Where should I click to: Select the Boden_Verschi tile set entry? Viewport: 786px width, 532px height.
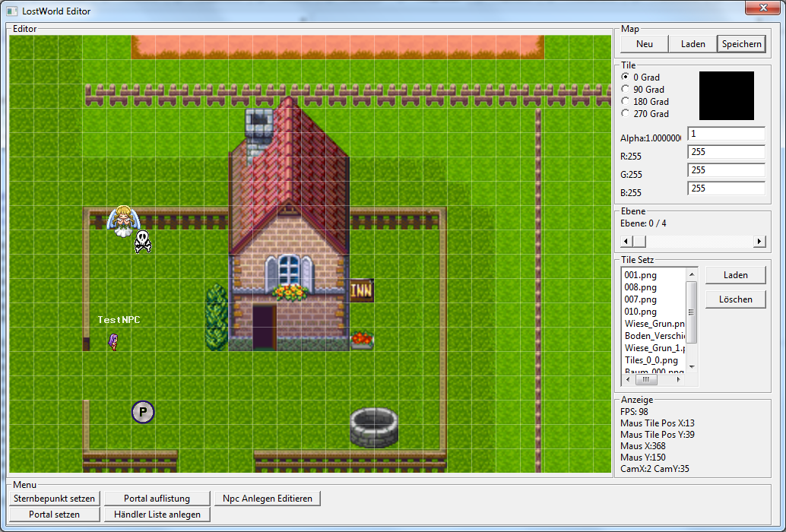[x=654, y=336]
